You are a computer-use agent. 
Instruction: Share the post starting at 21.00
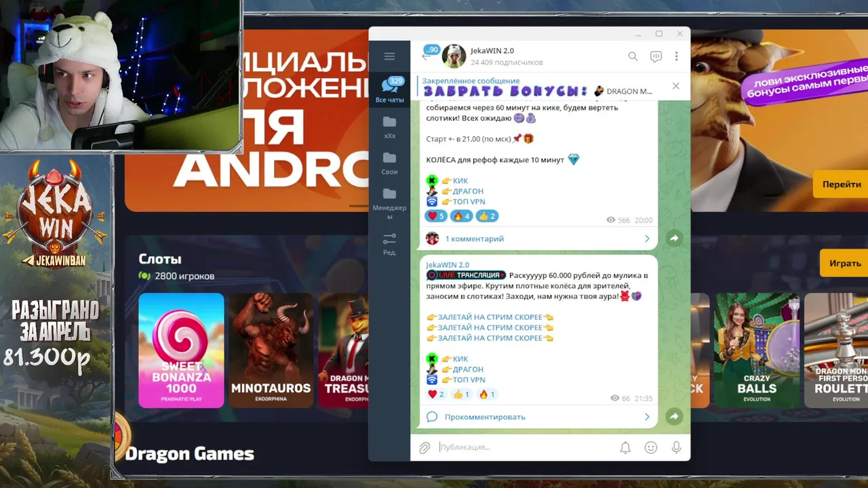(673, 238)
